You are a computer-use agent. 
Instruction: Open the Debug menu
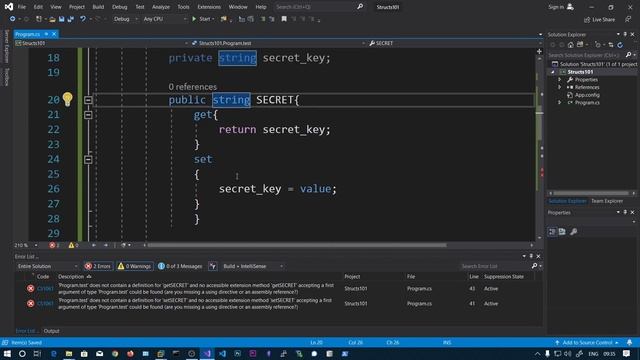(120, 7)
